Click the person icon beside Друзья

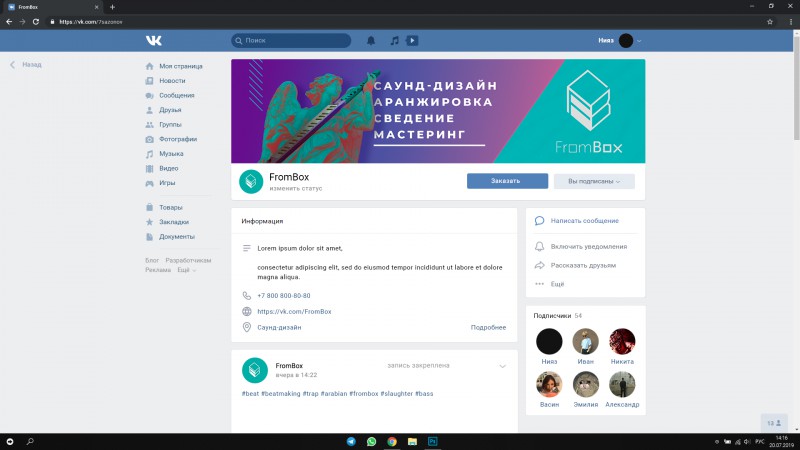pos(149,110)
